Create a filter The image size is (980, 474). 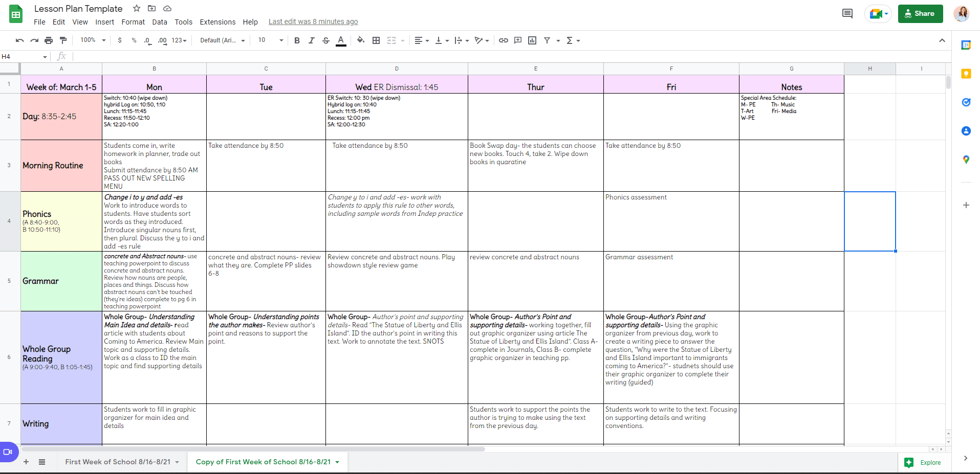[x=547, y=40]
